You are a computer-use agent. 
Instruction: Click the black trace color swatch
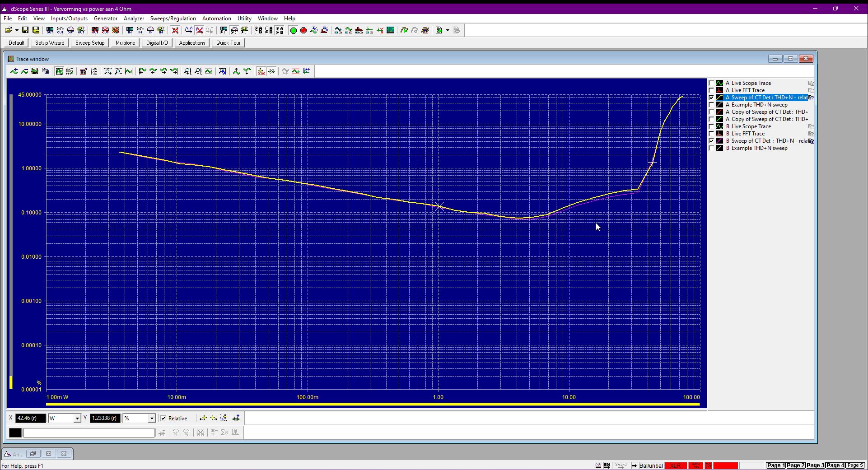point(15,433)
